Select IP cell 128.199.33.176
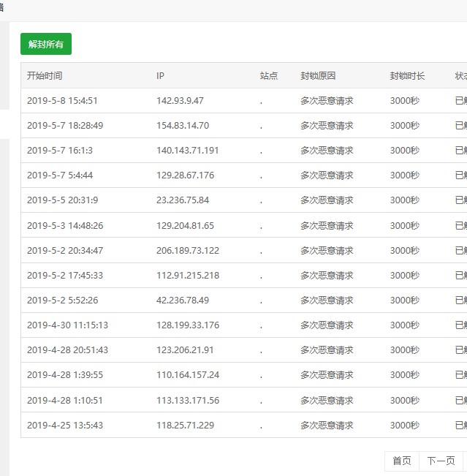This screenshot has width=467, height=476. tap(188, 325)
